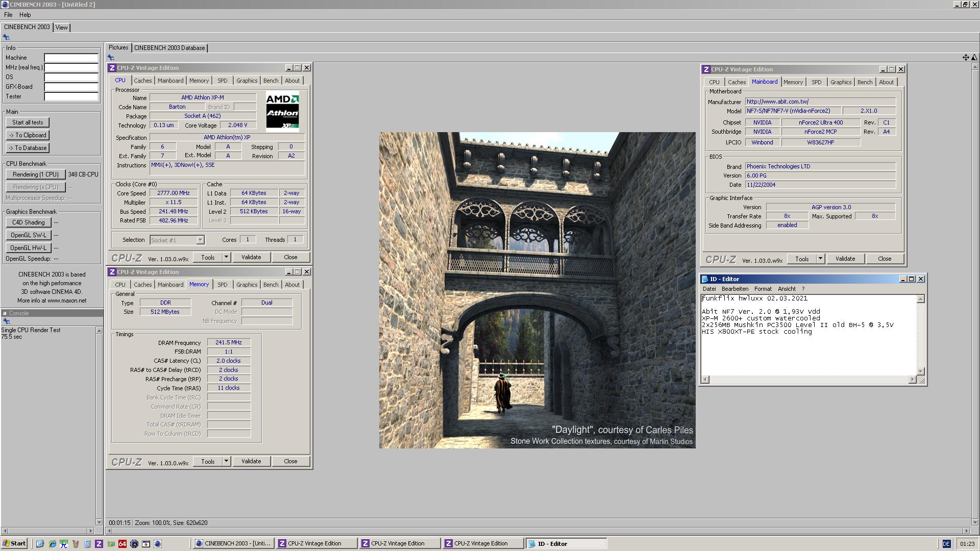Click the MHz (real freq.) input field
Viewport: 980px width, 551px height.
(71, 67)
